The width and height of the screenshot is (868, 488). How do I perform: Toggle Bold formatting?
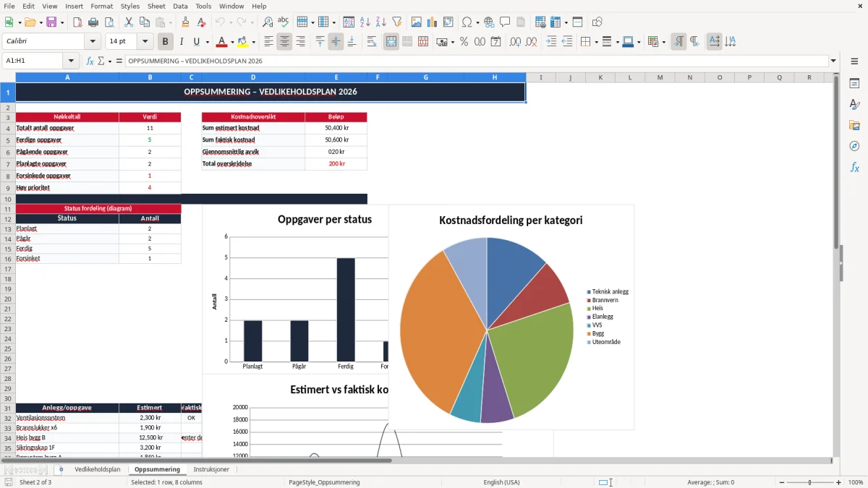pos(165,42)
